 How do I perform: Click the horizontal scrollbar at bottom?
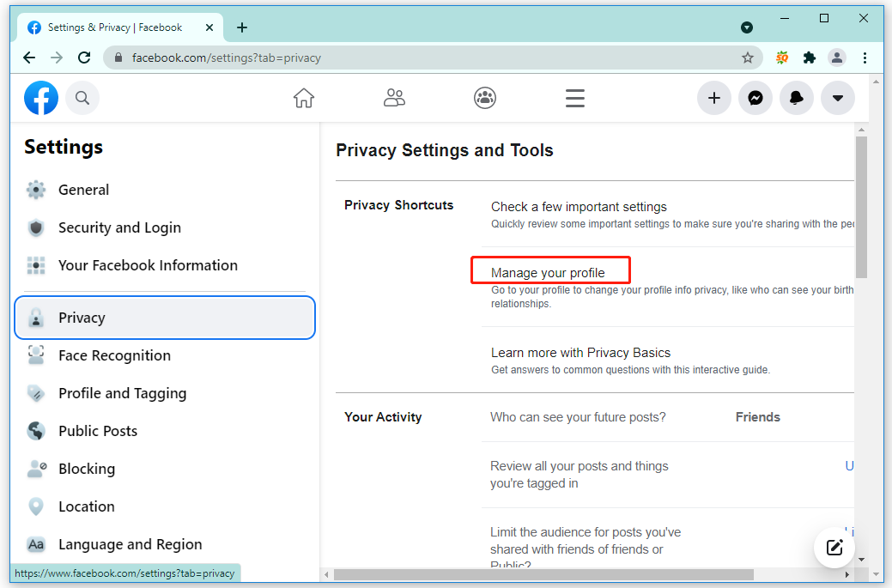coord(543,574)
